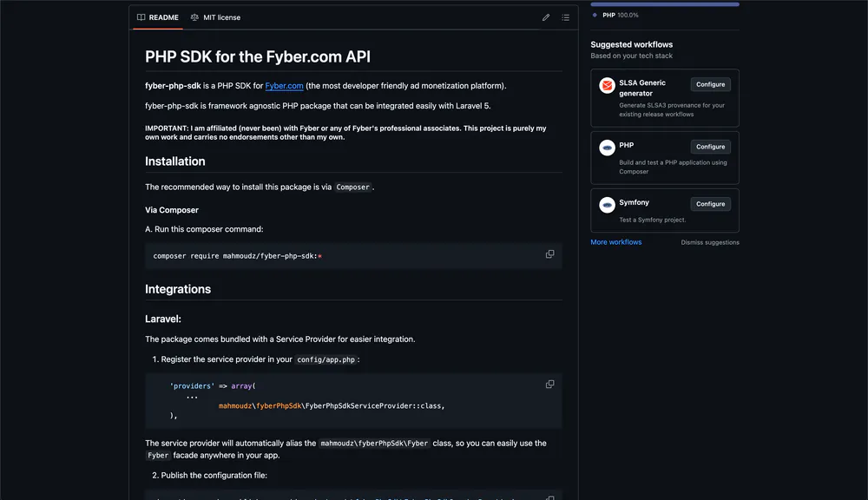This screenshot has width=868, height=500.
Task: Configure the PHP workflow
Action: click(710, 146)
